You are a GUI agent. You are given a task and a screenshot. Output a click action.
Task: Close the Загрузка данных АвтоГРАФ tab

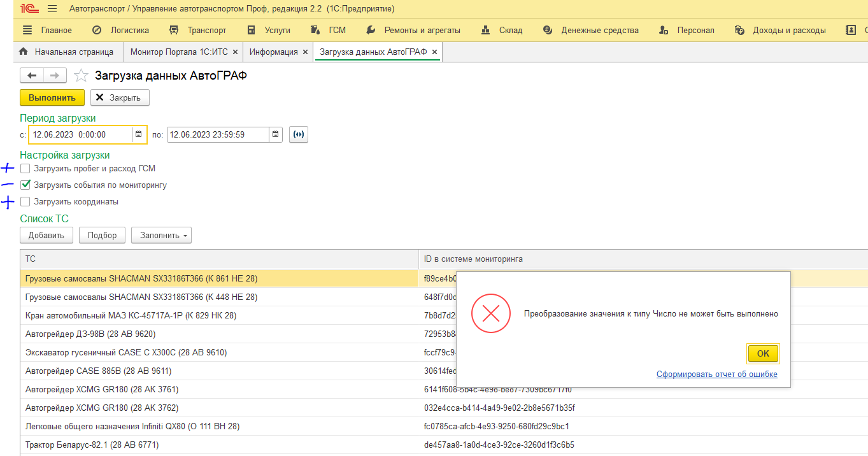point(434,52)
